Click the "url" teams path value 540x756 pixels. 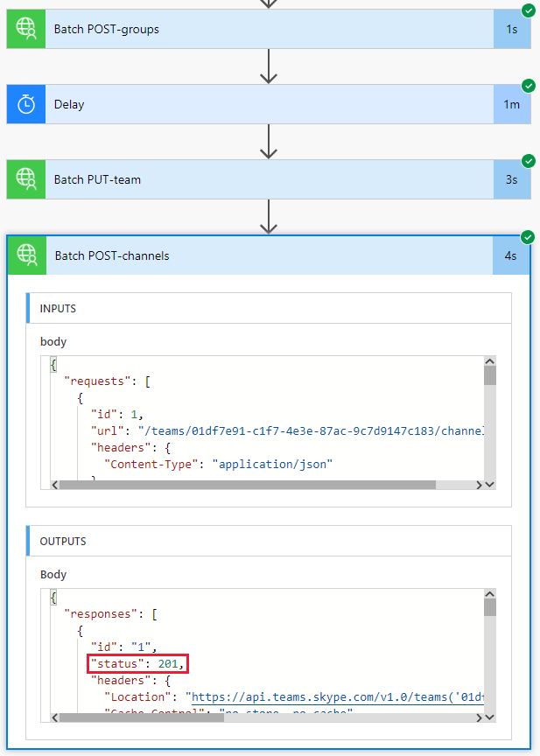click(311, 431)
